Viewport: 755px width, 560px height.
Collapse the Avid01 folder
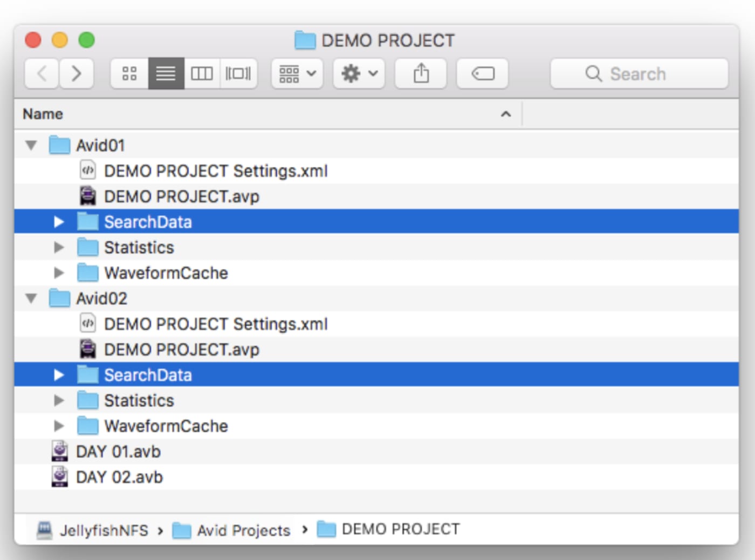(x=31, y=146)
